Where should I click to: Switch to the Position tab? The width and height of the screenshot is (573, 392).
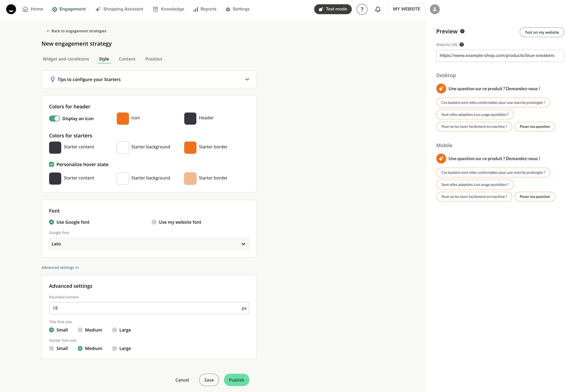click(154, 59)
